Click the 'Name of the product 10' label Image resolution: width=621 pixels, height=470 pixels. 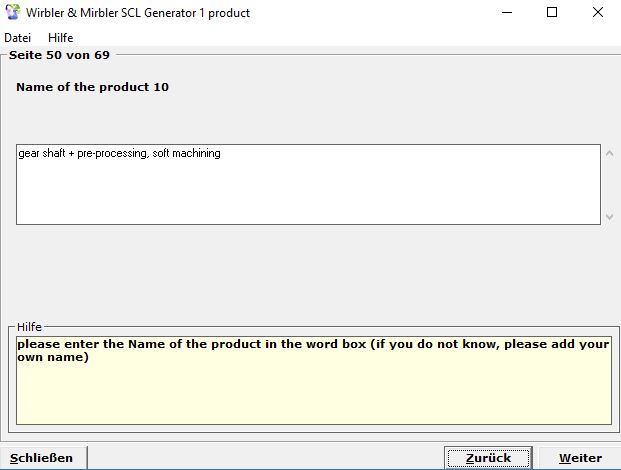(x=92, y=87)
